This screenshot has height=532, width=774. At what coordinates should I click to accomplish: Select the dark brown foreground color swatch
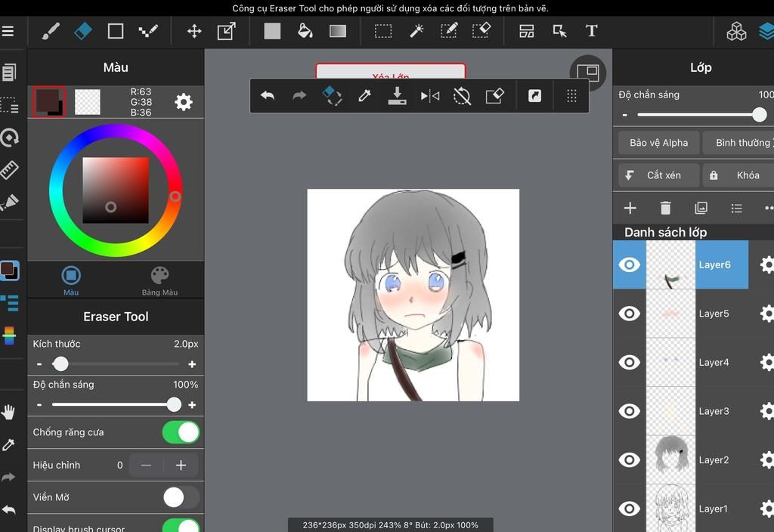coord(48,102)
